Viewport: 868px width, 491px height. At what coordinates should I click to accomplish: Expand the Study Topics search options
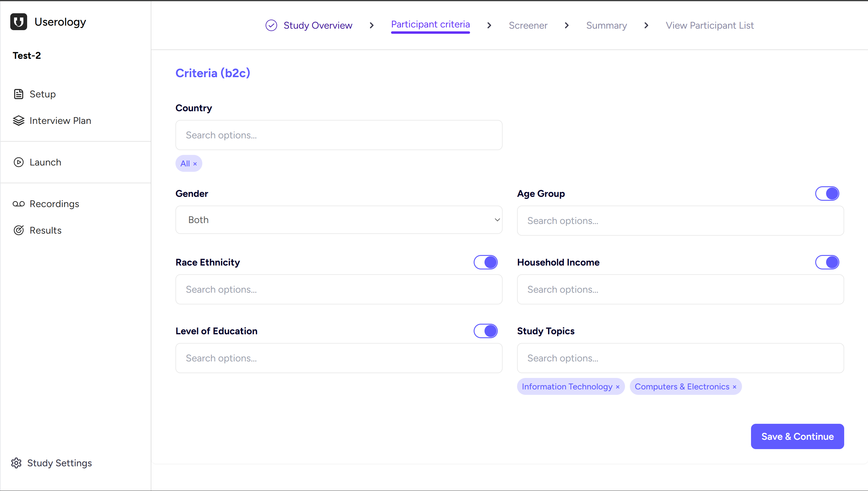coord(680,358)
